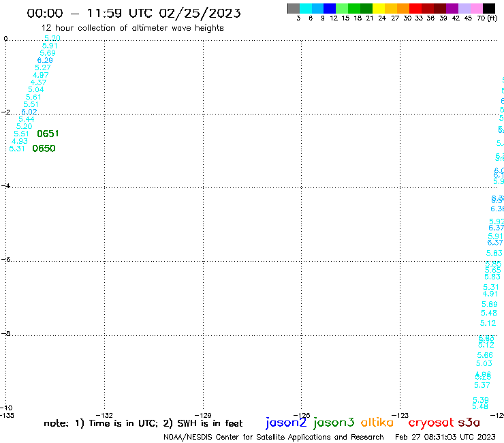Click the 0651 time marker
The height and width of the screenshot is (443, 504).
point(48,134)
